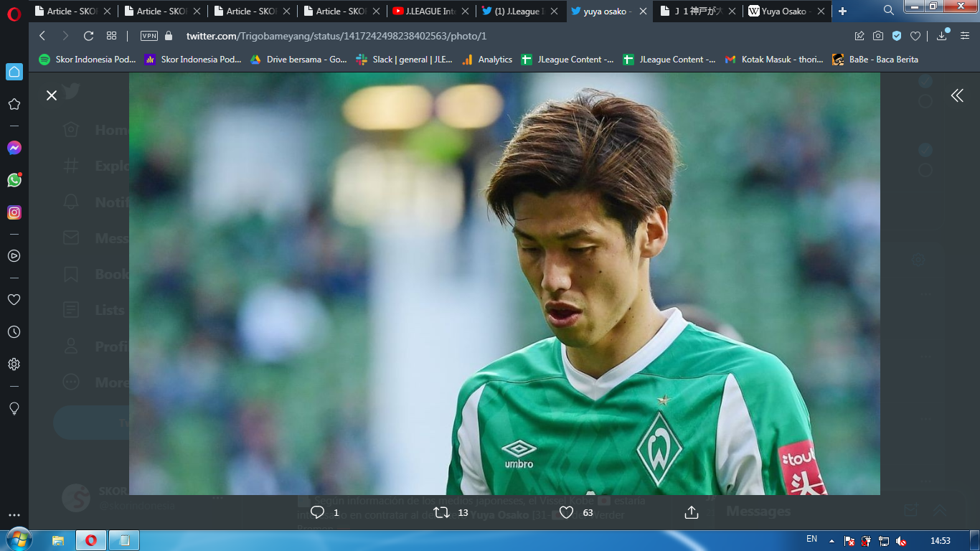980x551 pixels.
Task: Open the downloads arrow icon
Action: pos(942,36)
